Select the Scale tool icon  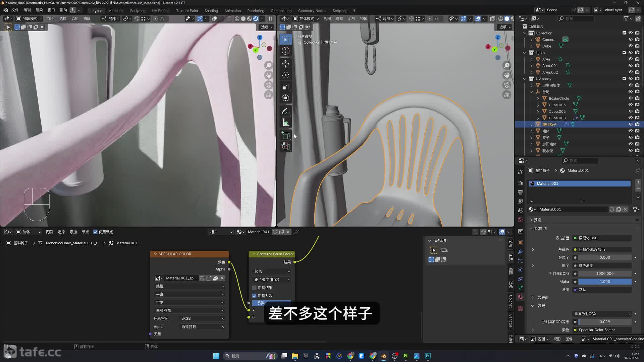coord(285,87)
